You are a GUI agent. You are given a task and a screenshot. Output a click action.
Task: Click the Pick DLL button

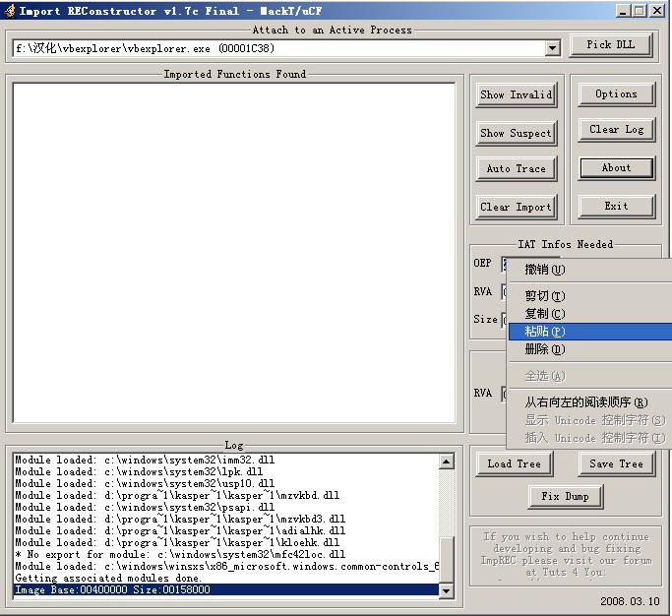611,45
